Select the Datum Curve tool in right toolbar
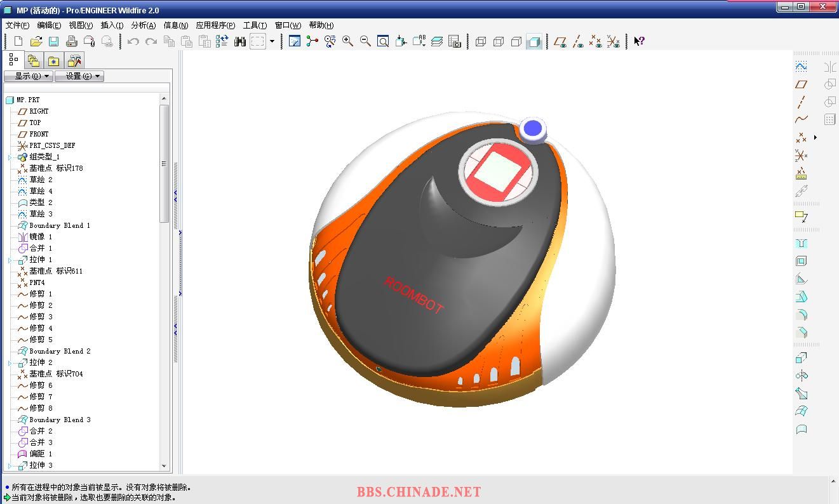This screenshot has height=504, width=839. [802, 119]
